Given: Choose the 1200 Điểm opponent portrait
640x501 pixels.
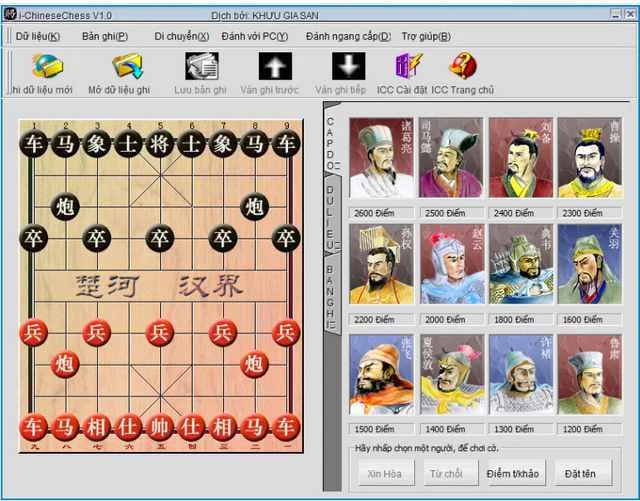Looking at the screenshot, I should tap(590, 375).
